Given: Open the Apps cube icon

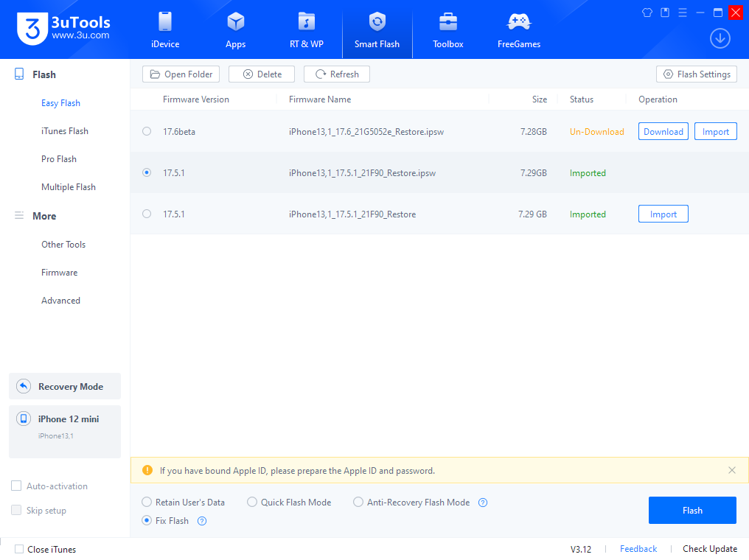Looking at the screenshot, I should [235, 22].
